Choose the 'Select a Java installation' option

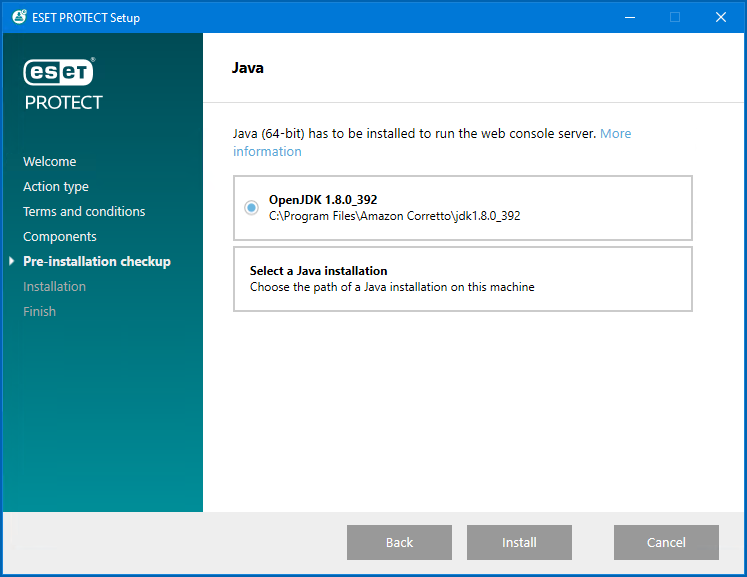462,279
